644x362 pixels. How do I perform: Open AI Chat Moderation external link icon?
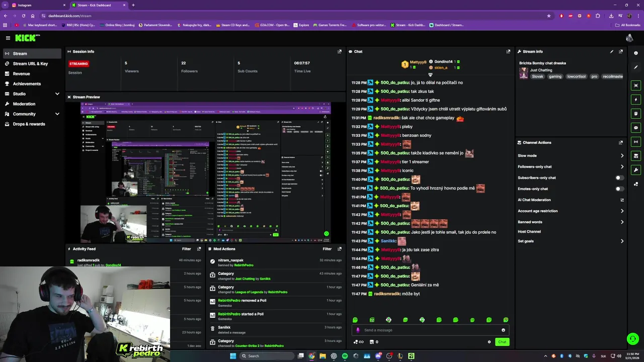(622, 200)
